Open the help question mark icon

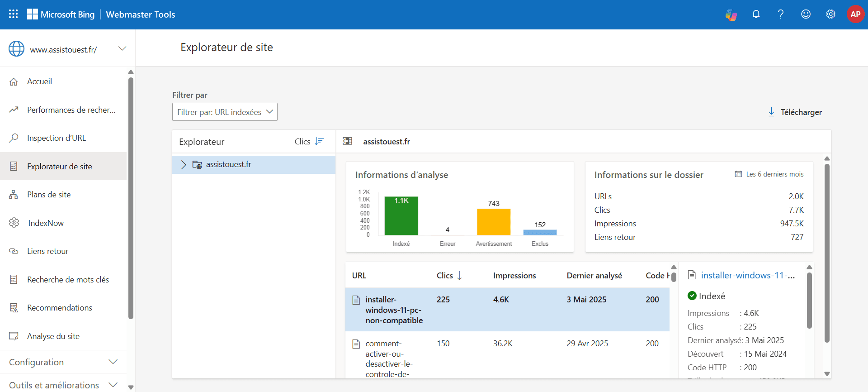(781, 14)
